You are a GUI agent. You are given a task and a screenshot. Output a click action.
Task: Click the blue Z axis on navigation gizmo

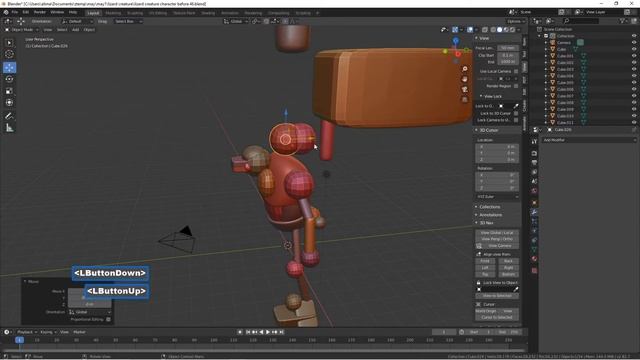[456, 40]
